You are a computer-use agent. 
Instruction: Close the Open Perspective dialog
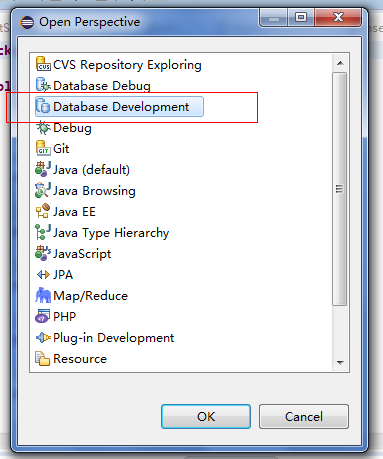338,17
